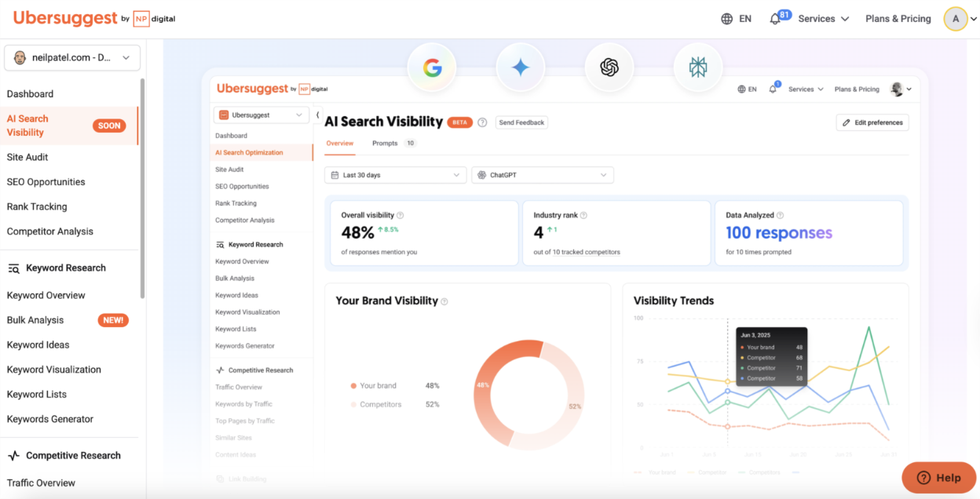
Task: Click the Ubersuggest logo at top left
Action: click(66, 18)
